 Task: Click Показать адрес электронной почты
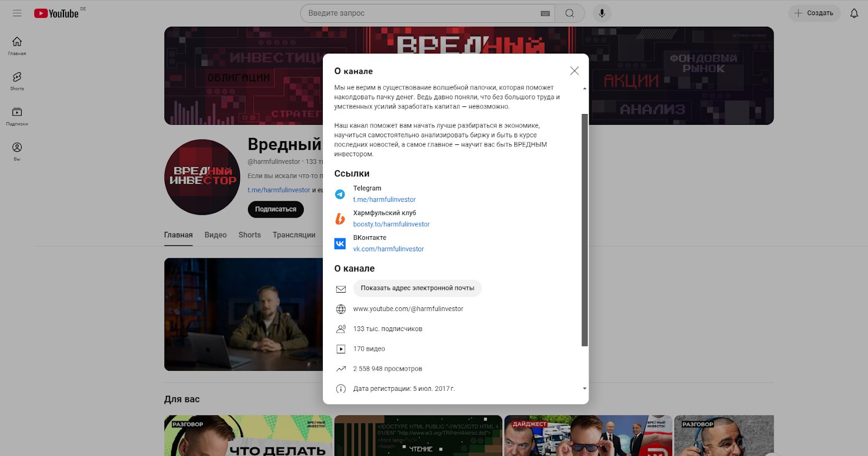(x=417, y=288)
